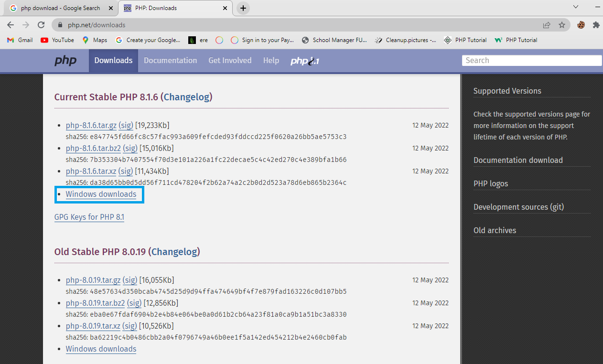Click the php.net address bar

pos(287,25)
